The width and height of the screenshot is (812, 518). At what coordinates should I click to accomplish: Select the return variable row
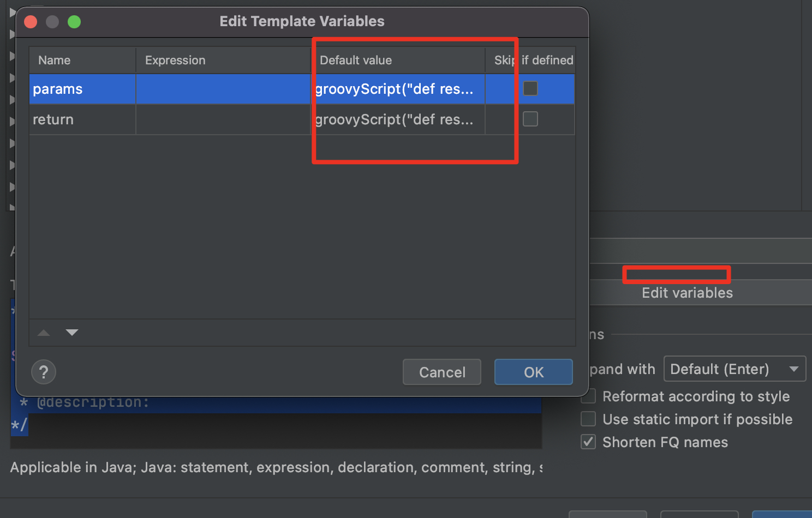point(82,119)
